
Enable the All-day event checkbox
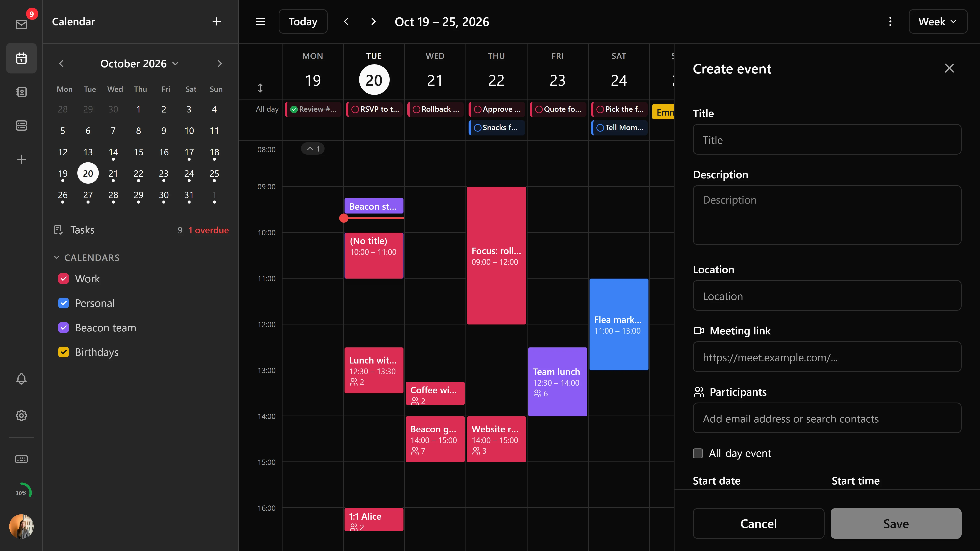(x=698, y=453)
